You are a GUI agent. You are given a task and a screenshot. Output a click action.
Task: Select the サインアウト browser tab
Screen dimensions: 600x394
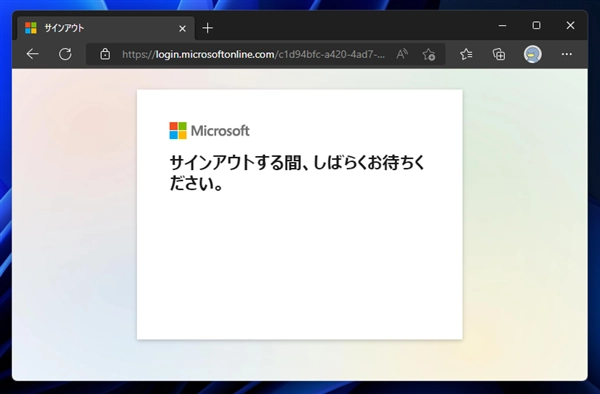pyautogui.click(x=106, y=28)
